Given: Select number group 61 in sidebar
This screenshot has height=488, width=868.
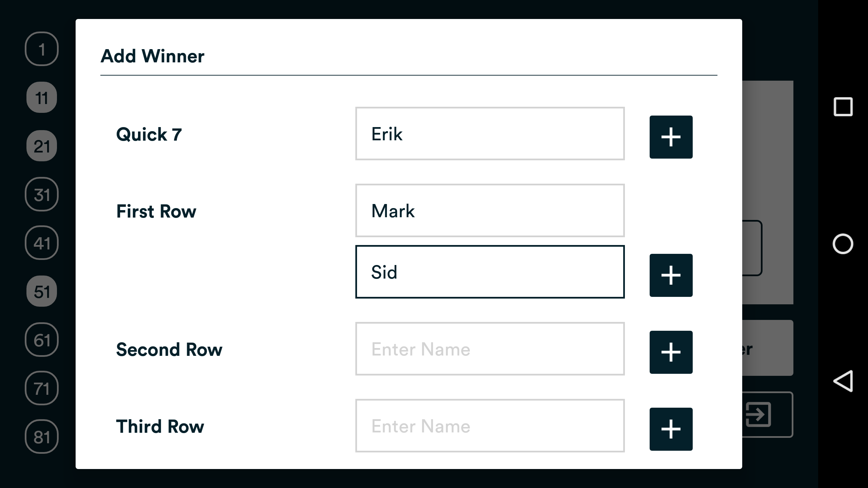Looking at the screenshot, I should point(41,339).
